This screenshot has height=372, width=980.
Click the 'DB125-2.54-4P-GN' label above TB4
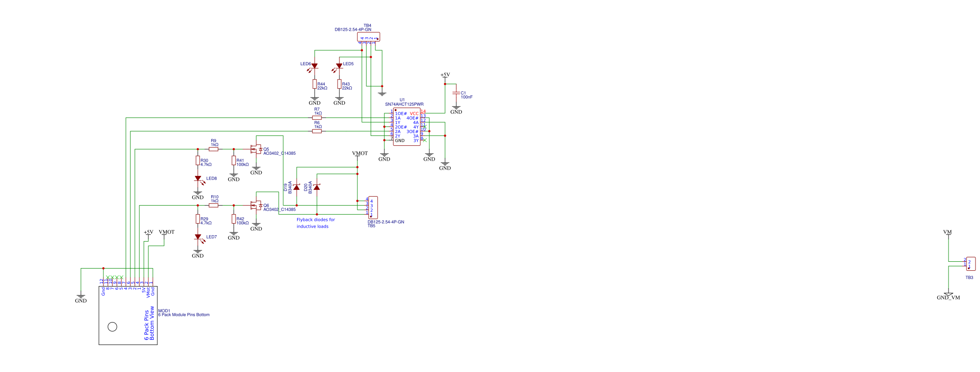pos(353,30)
